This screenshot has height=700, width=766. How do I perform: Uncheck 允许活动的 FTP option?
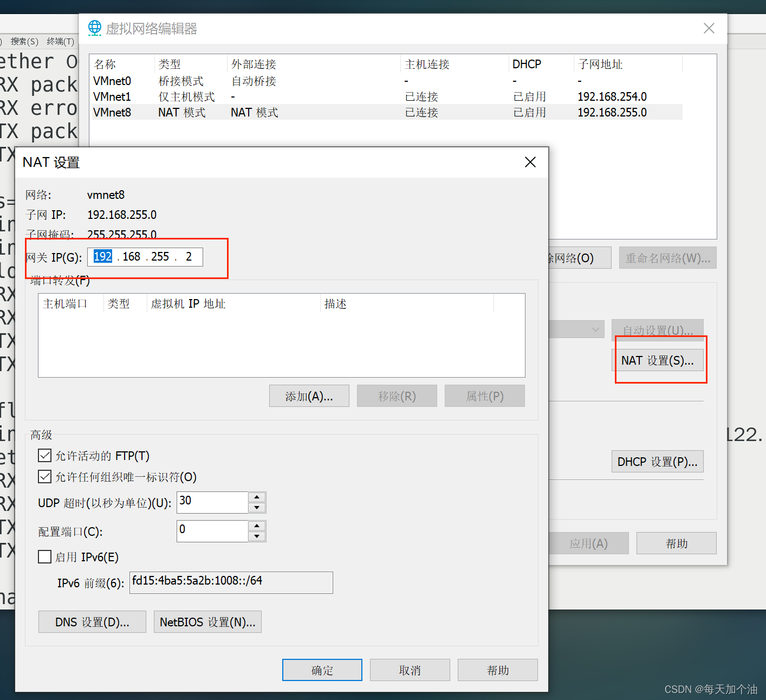pos(44,455)
